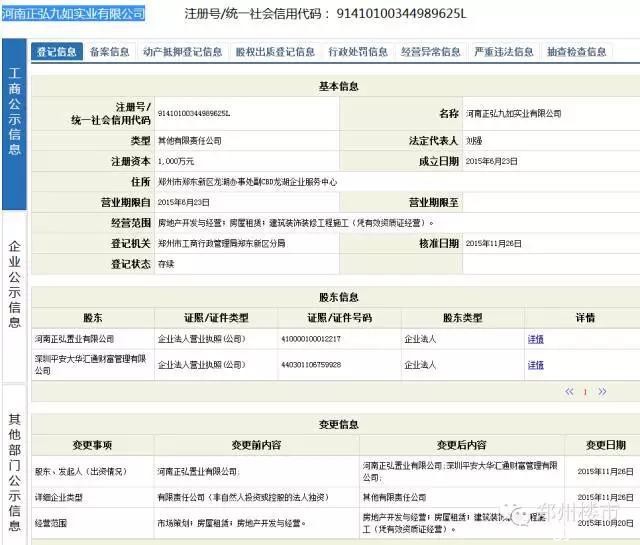Click the address value 郑州市郑东新区龙湖办事处
Viewport: 640px width, 545px height.
click(x=247, y=182)
